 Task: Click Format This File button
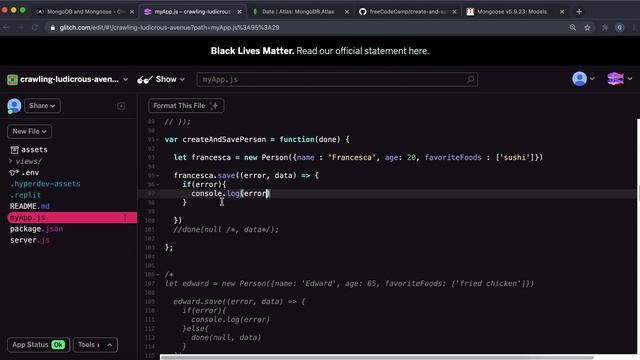(186, 106)
